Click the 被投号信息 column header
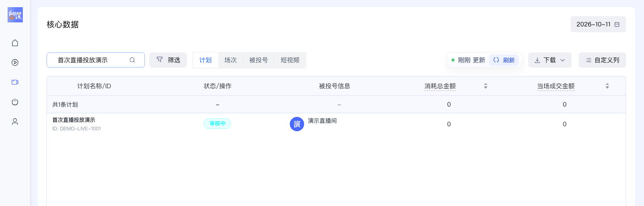This screenshot has height=206, width=644. click(335, 86)
